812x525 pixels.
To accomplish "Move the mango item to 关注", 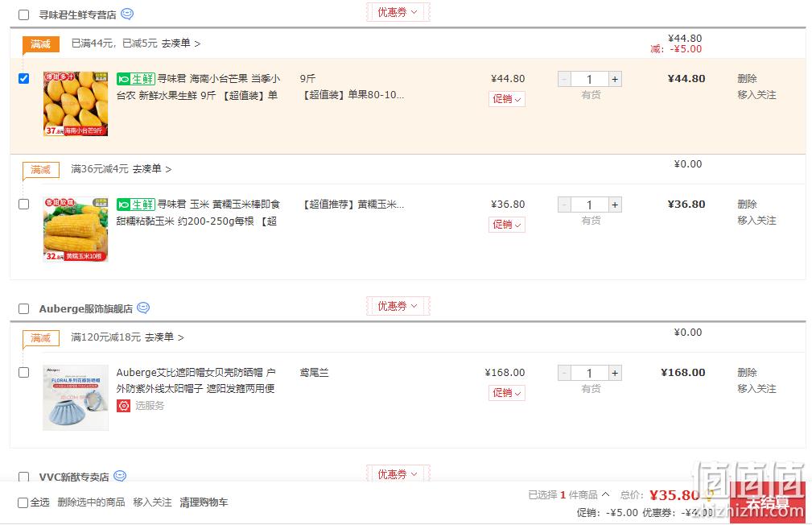I will tap(756, 95).
